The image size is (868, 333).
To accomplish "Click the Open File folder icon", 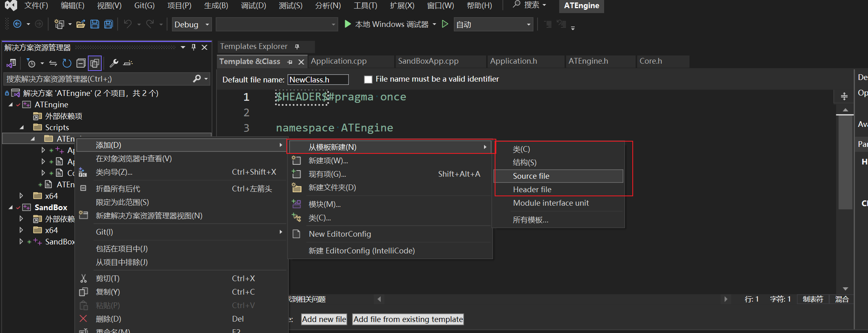I will (81, 24).
